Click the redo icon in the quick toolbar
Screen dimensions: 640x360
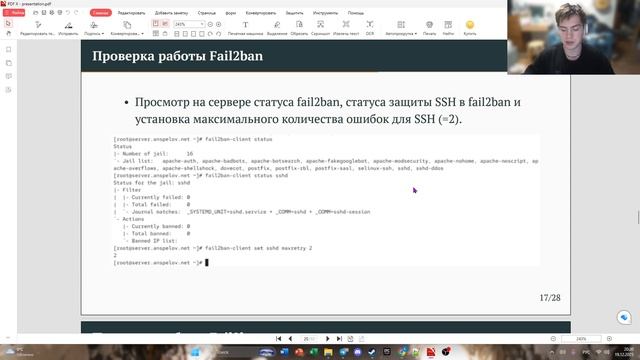(76, 13)
